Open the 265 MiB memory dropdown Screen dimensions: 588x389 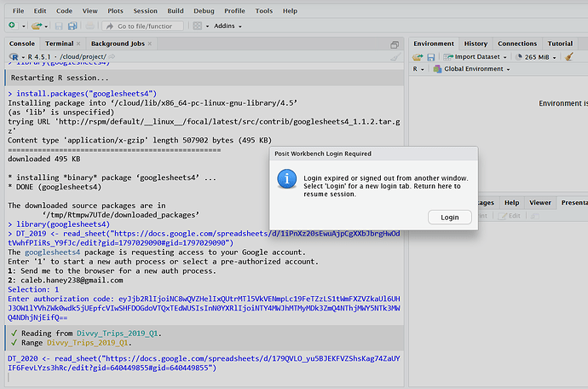tap(540, 56)
